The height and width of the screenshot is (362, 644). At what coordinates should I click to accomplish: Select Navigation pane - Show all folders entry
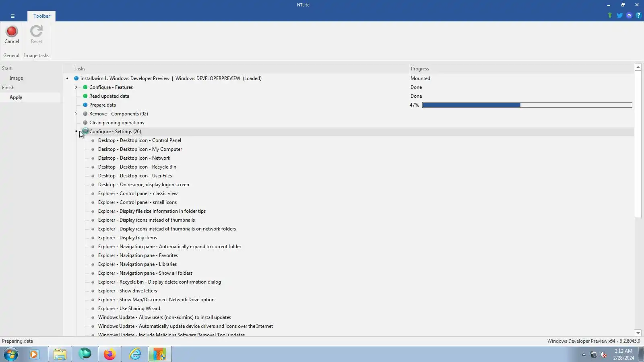145,273
